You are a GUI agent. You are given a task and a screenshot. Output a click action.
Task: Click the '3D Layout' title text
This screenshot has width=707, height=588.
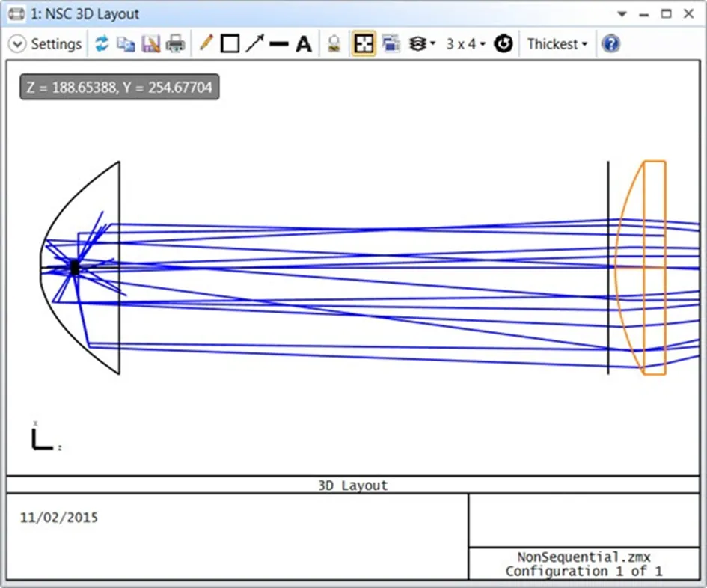click(x=353, y=486)
